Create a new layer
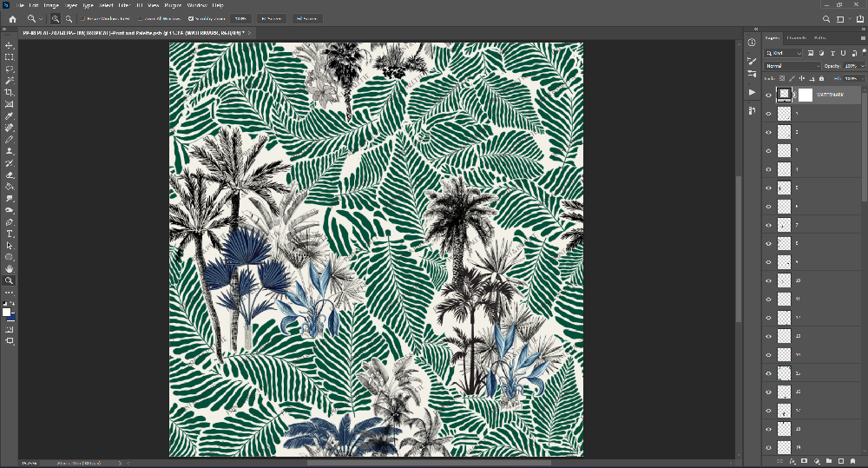The width and height of the screenshot is (868, 468). pos(841,461)
